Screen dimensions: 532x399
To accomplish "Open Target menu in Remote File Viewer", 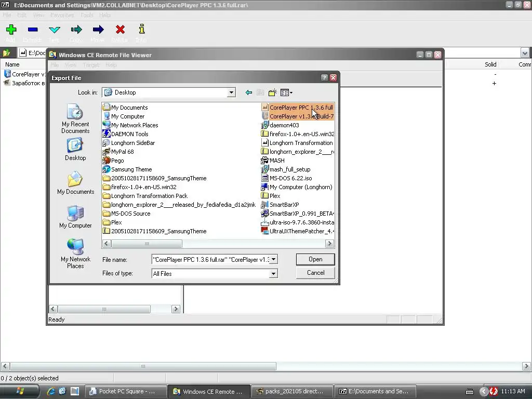I will point(91,65).
